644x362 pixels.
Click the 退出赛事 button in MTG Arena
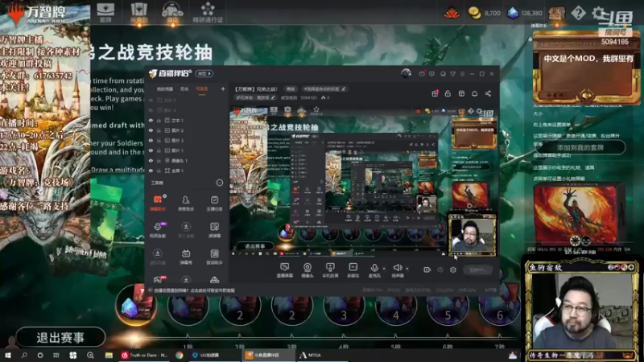pos(60,337)
